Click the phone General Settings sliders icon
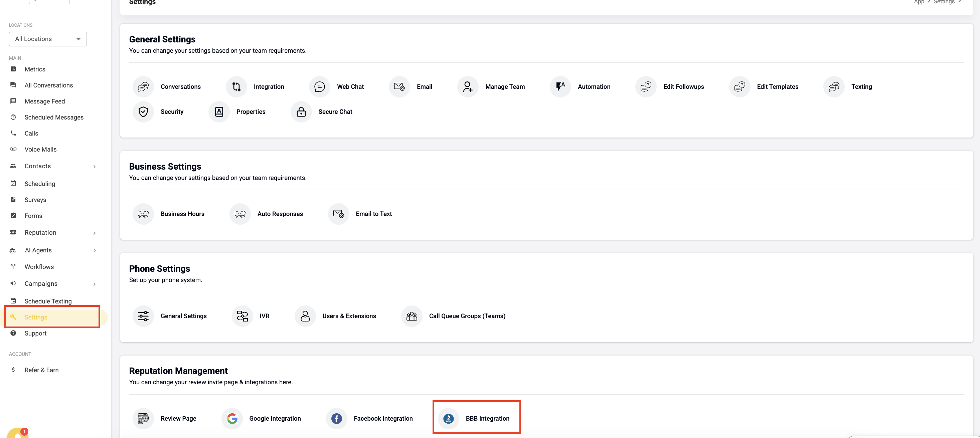This screenshot has height=438, width=980. pyautogui.click(x=143, y=316)
